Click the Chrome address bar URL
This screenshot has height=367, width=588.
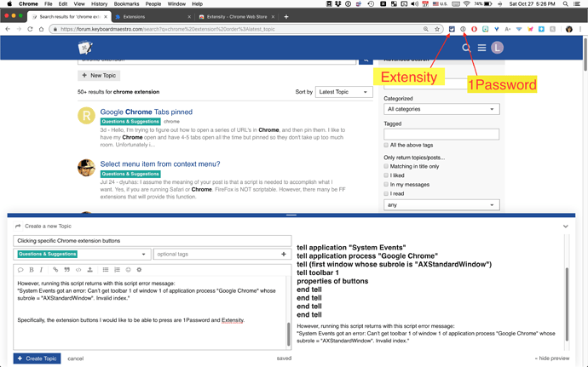click(x=168, y=29)
